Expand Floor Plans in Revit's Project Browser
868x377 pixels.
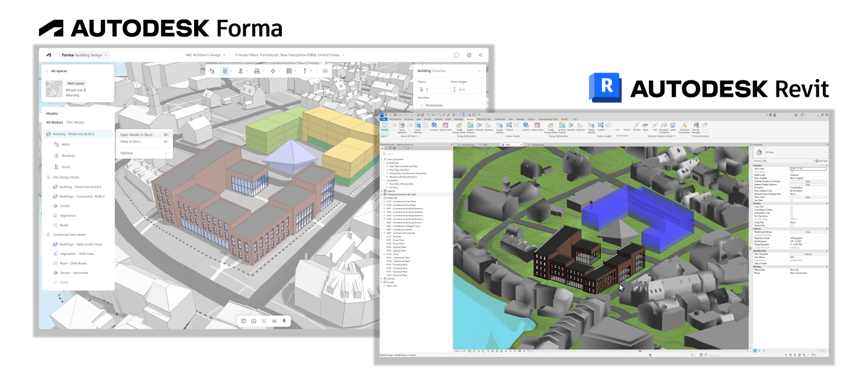click(x=387, y=165)
